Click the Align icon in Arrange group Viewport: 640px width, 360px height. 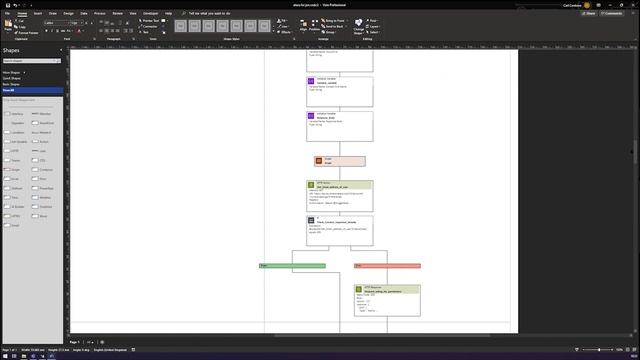click(303, 25)
